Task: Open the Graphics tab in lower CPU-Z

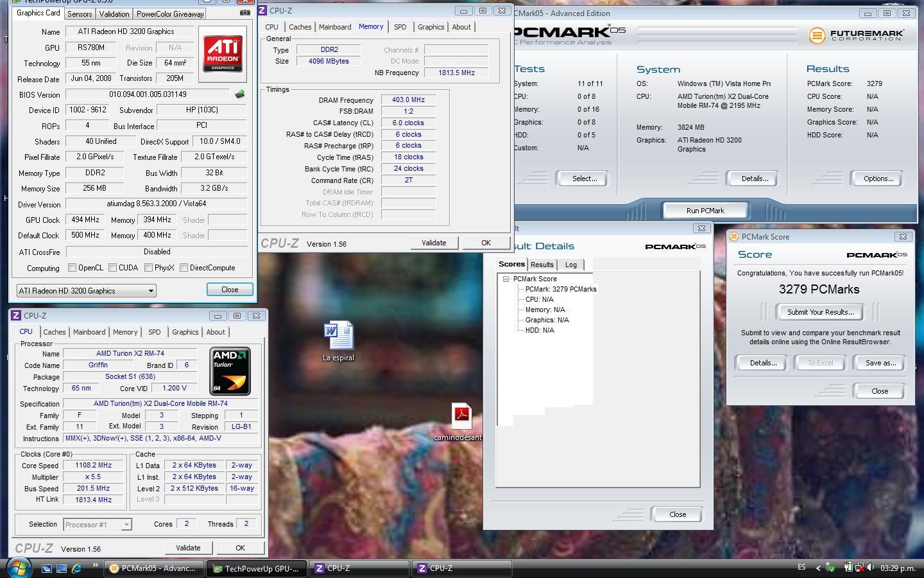Action: (x=185, y=332)
